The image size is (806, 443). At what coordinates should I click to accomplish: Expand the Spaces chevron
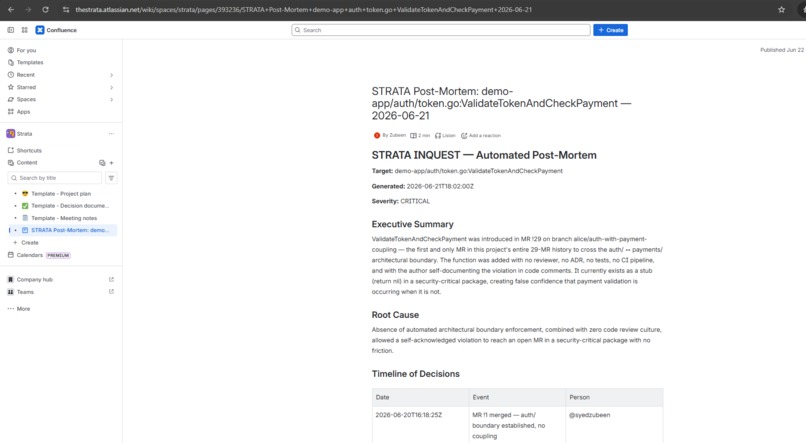[x=111, y=100]
